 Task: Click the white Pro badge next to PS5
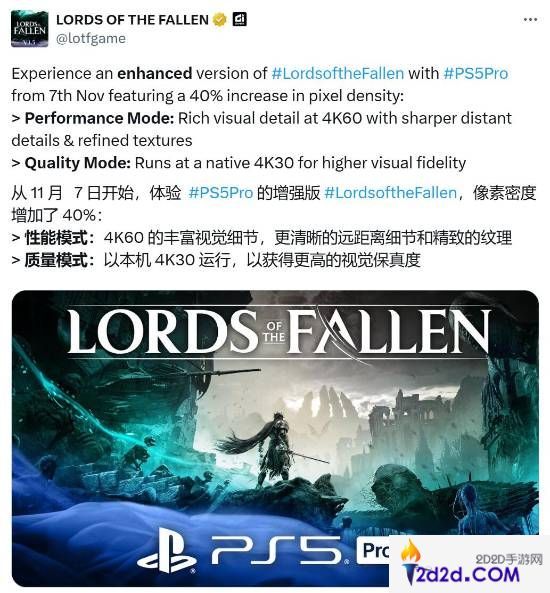pyautogui.click(x=374, y=550)
